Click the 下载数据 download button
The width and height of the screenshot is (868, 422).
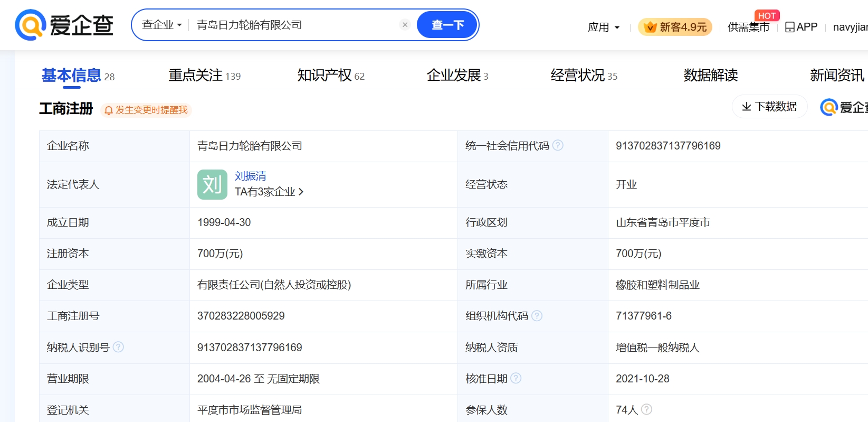coord(769,107)
